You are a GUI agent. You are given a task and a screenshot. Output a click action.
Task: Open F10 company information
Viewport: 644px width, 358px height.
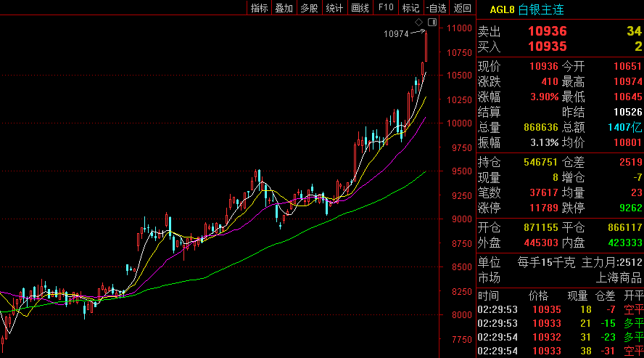pyautogui.click(x=386, y=8)
